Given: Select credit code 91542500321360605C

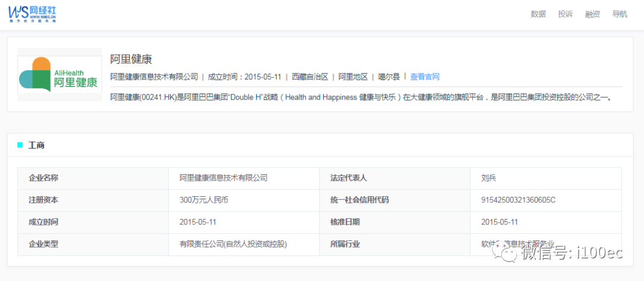Looking at the screenshot, I should tap(518, 200).
